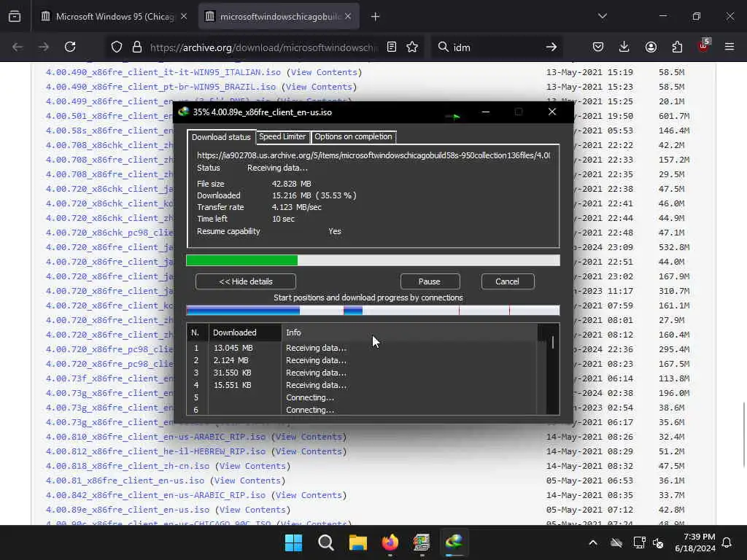This screenshot has width=747, height=560.
Task: Open 4.00.490 WIN95_ITALIAN.iso link
Action: [163, 72]
